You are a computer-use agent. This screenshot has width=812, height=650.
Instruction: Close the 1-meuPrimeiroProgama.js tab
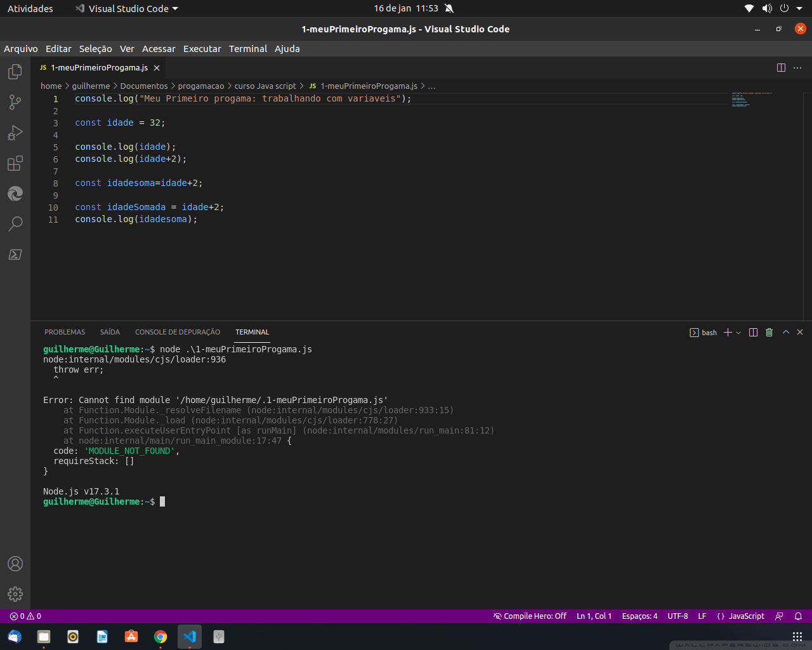coord(157,68)
